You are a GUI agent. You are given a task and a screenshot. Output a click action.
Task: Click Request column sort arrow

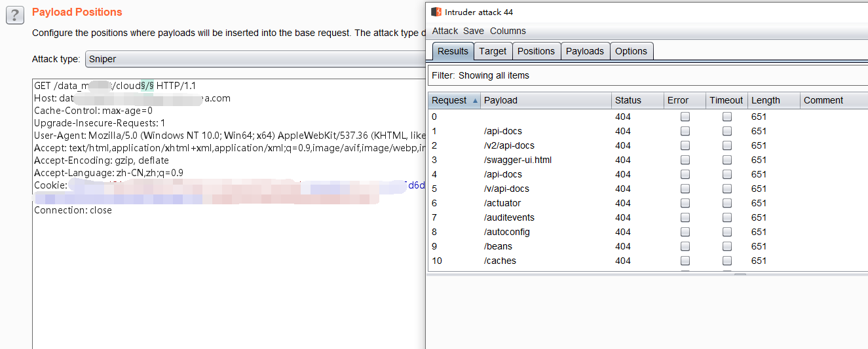pos(475,101)
